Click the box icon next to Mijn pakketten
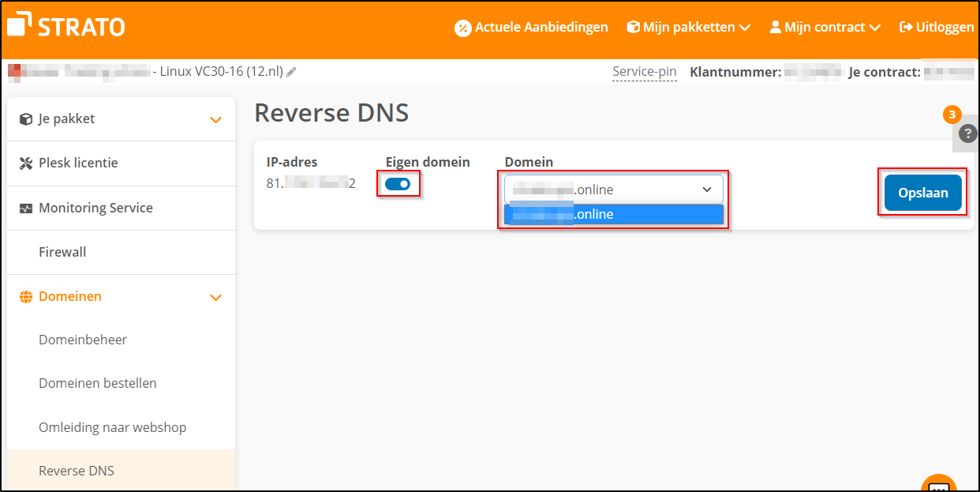The width and height of the screenshot is (980, 492). [x=633, y=27]
